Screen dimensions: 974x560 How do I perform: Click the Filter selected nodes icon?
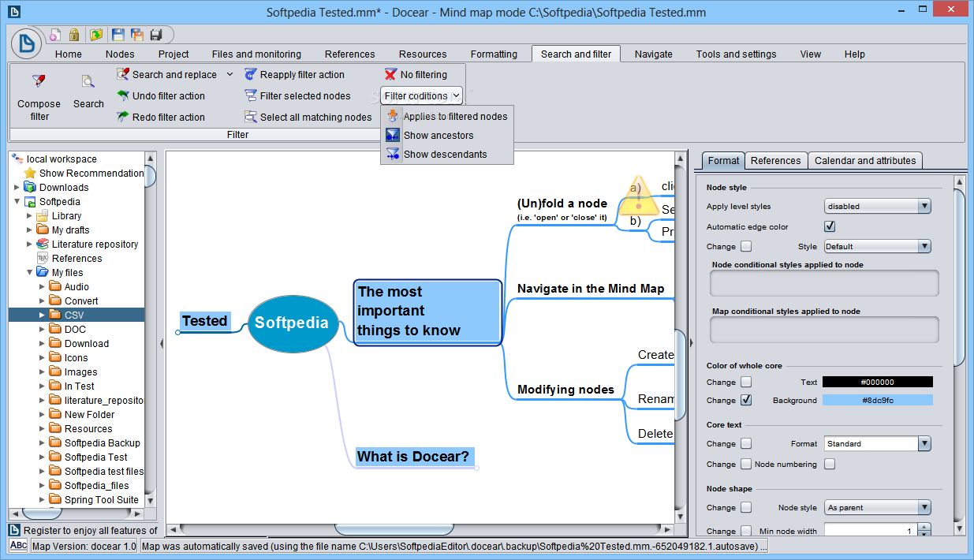pos(251,95)
